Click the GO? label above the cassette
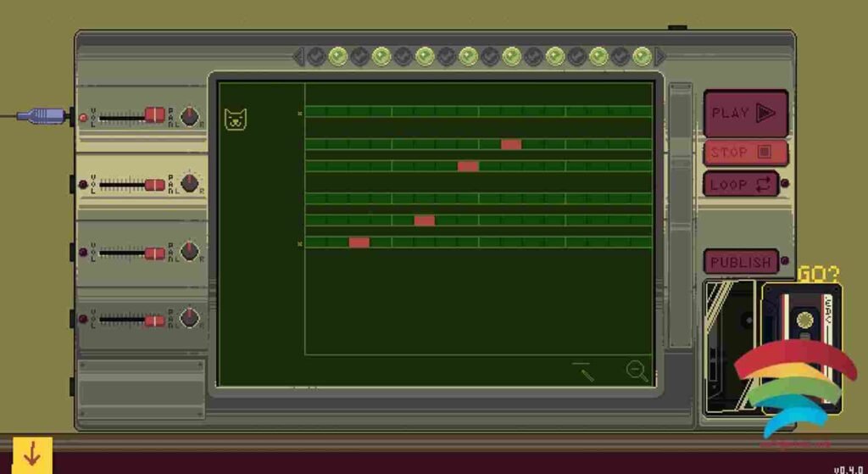This screenshot has width=868, height=474. coord(818,274)
